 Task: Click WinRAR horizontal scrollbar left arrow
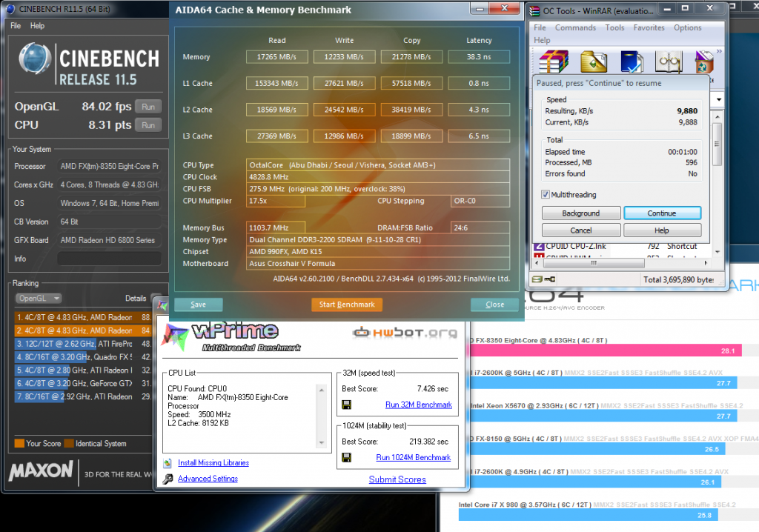tap(537, 263)
